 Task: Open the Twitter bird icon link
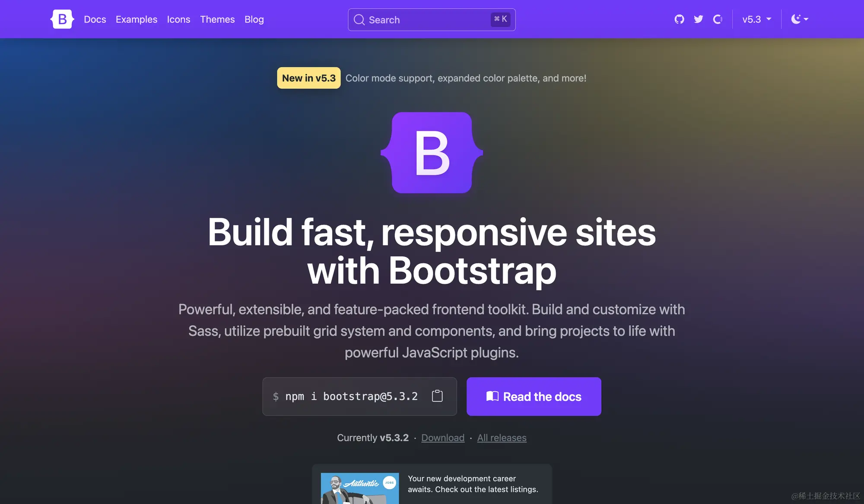coord(699,19)
